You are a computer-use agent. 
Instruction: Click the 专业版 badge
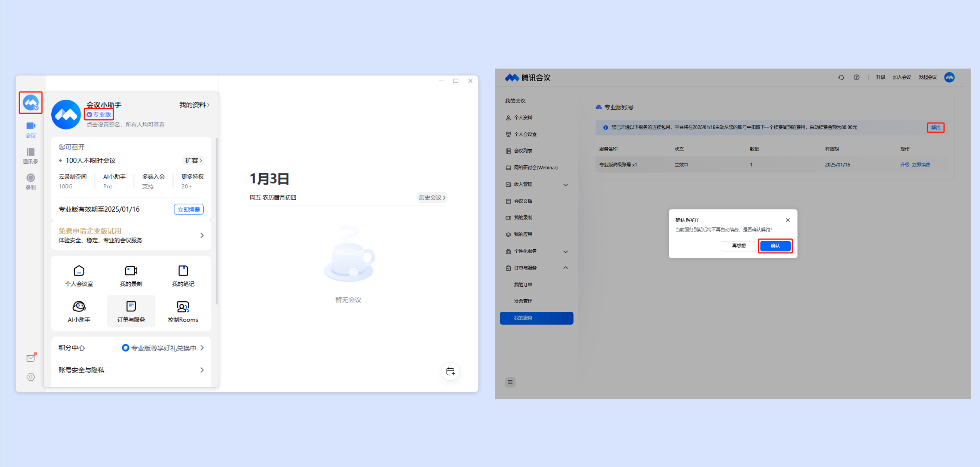pyautogui.click(x=99, y=115)
